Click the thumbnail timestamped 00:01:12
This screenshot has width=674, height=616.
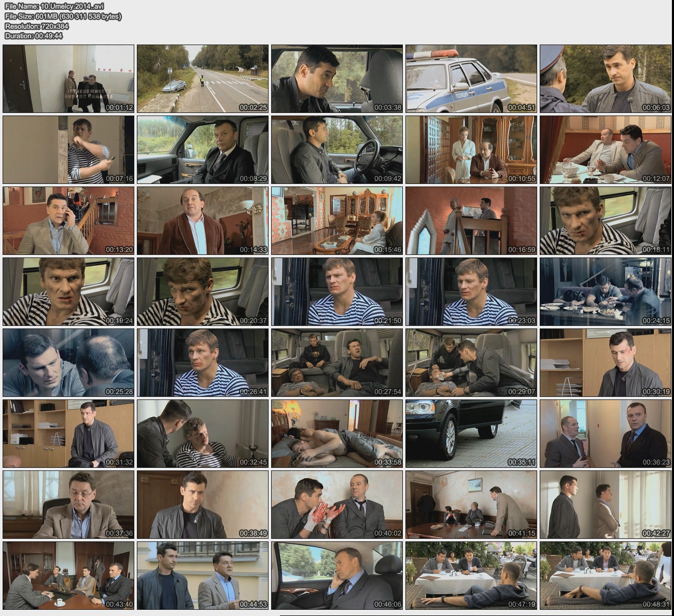point(68,79)
